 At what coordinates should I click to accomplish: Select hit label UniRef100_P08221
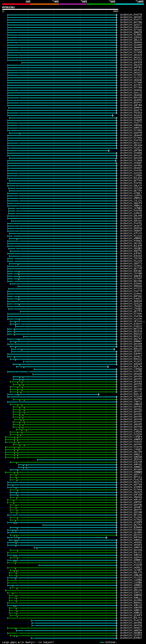click(131, 326)
